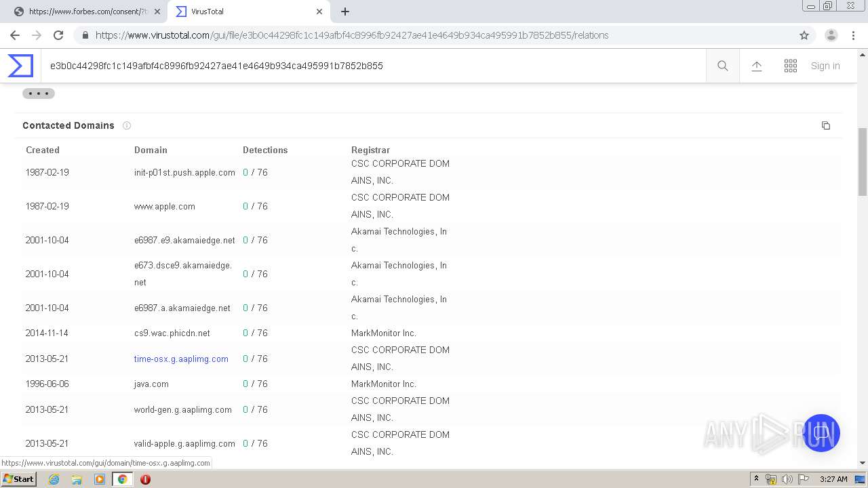
Task: Select the world-gen.g.aaplimg.com domain
Action: click(183, 409)
